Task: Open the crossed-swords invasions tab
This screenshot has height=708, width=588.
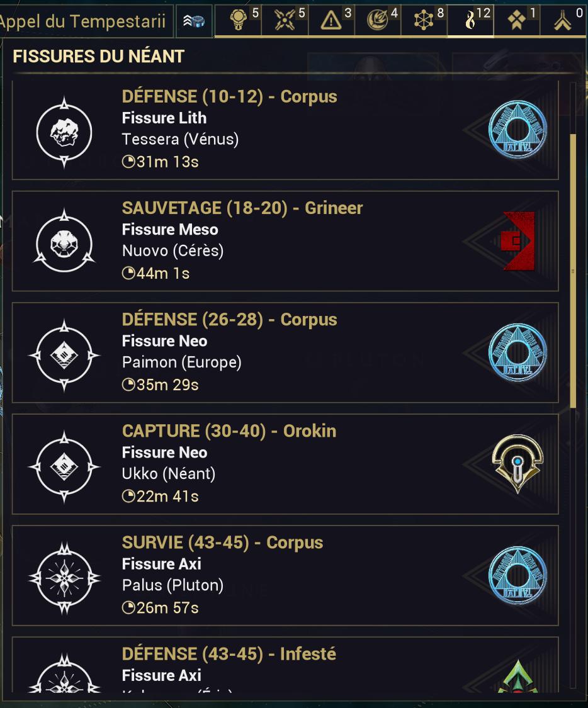Action: coord(285,20)
